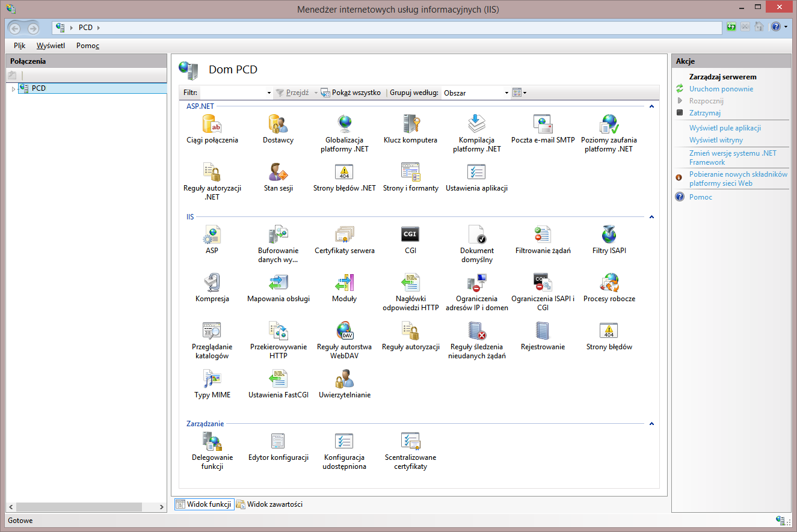Switch to Widok zawartości tab

tap(269, 504)
